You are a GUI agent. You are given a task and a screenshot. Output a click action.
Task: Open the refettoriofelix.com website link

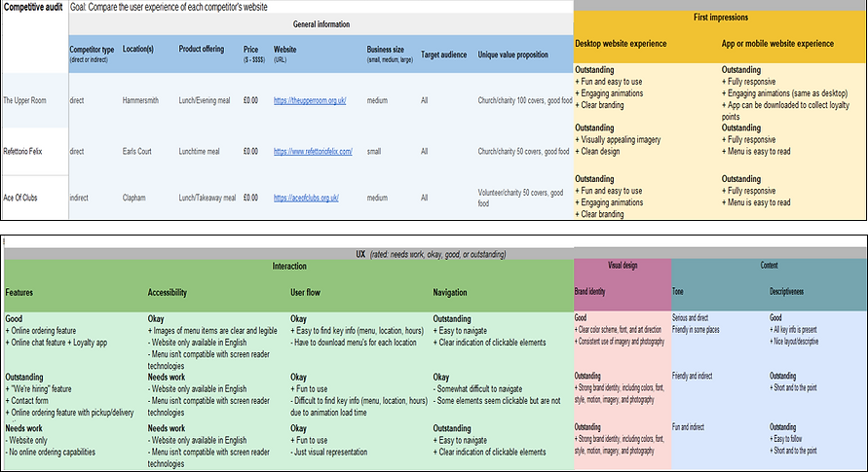click(x=313, y=152)
